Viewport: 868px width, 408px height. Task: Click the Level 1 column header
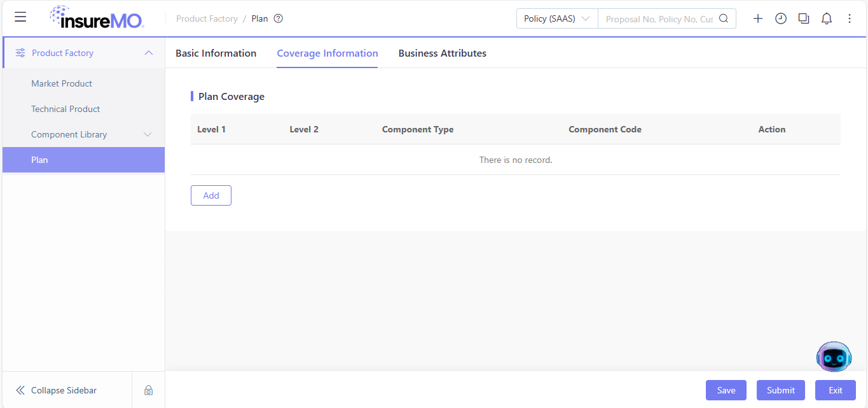(x=212, y=129)
